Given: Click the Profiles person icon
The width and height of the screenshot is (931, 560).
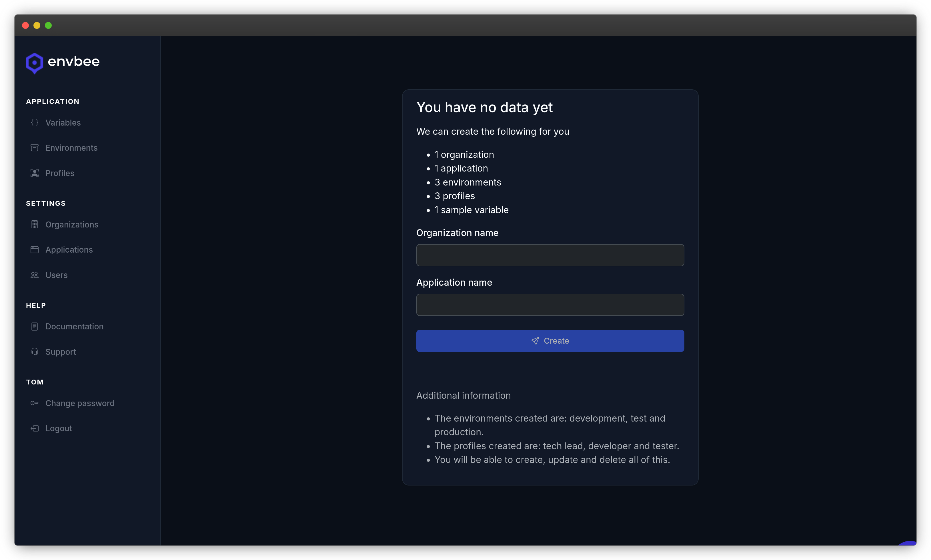Looking at the screenshot, I should 34,173.
